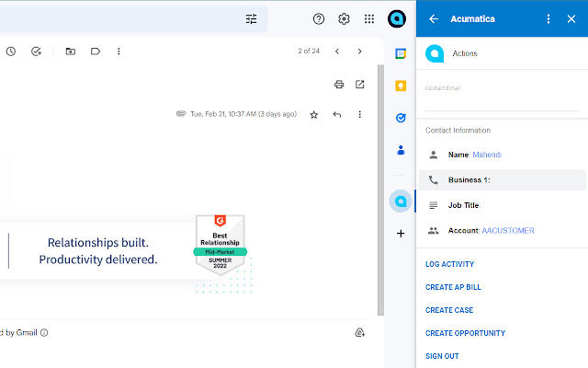This screenshot has height=368, width=588.
Task: Star this email message
Action: (x=314, y=114)
